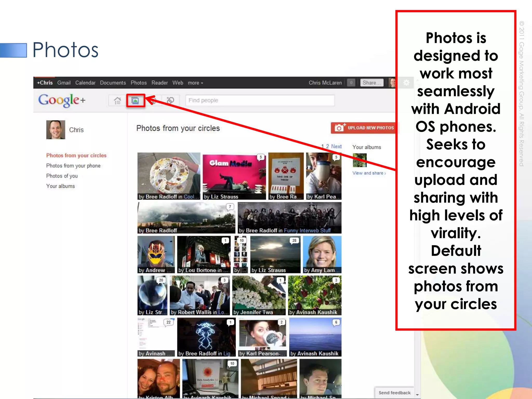Click the Google+ logo
The height and width of the screenshot is (399, 532).
[x=62, y=100]
